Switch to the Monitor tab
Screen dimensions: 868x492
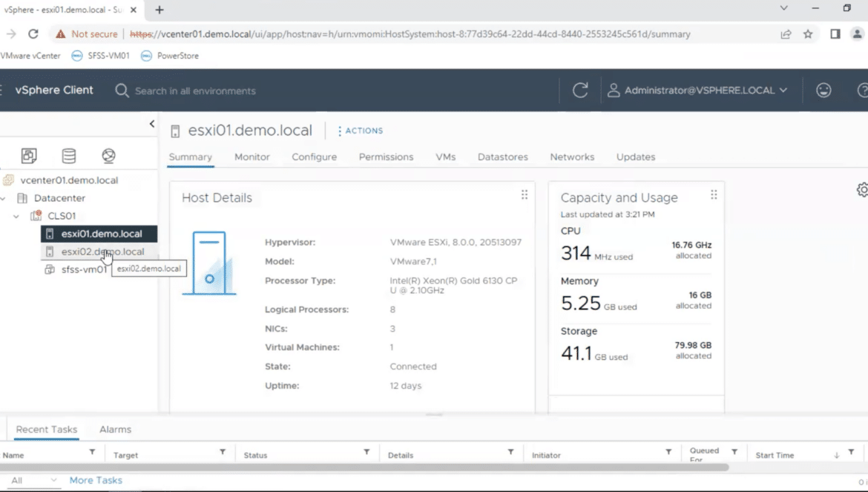[252, 157]
